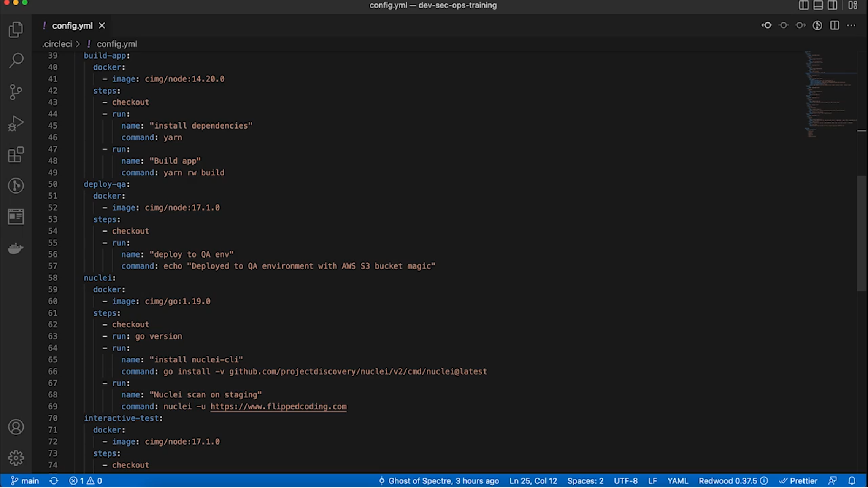This screenshot has width=868, height=488.
Task: Open the Accounts menu icon
Action: point(16,428)
